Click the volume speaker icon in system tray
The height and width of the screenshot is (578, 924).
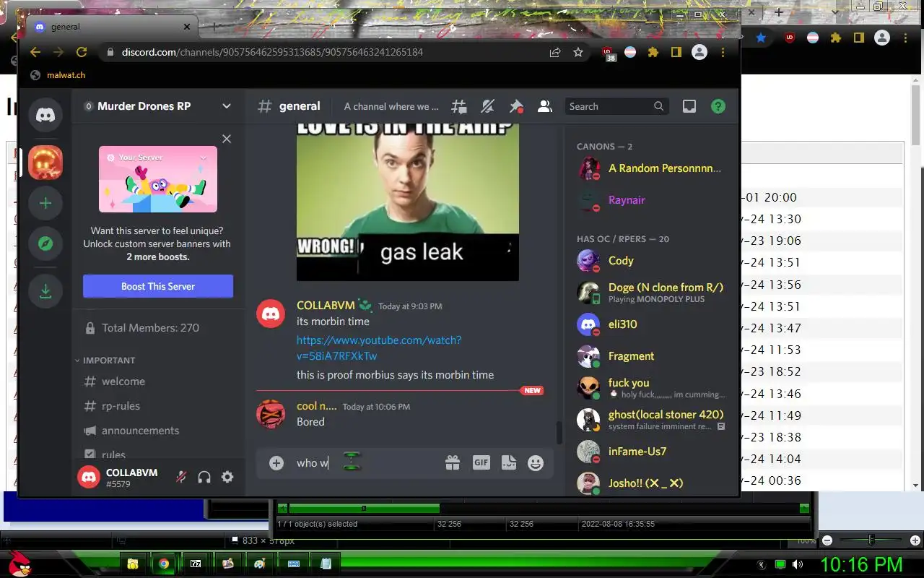pyautogui.click(x=797, y=564)
